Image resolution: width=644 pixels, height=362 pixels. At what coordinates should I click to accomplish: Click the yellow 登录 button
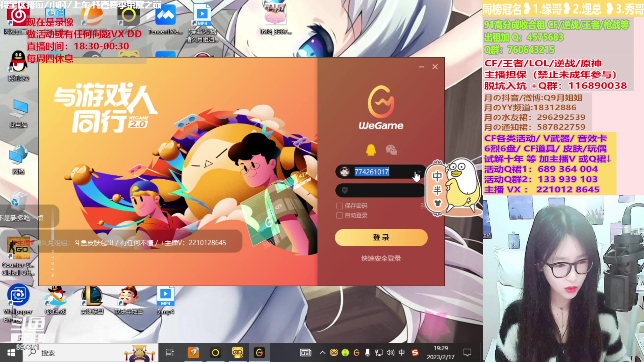tap(381, 238)
